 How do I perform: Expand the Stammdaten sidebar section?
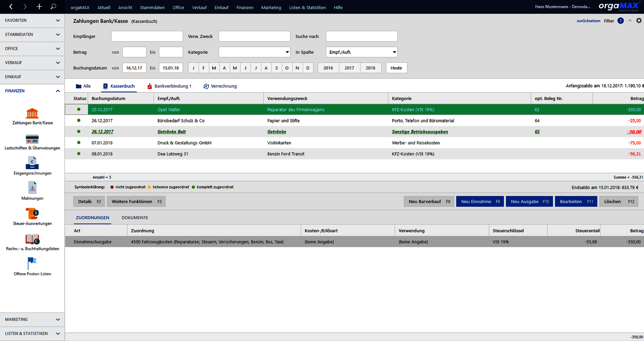32,35
